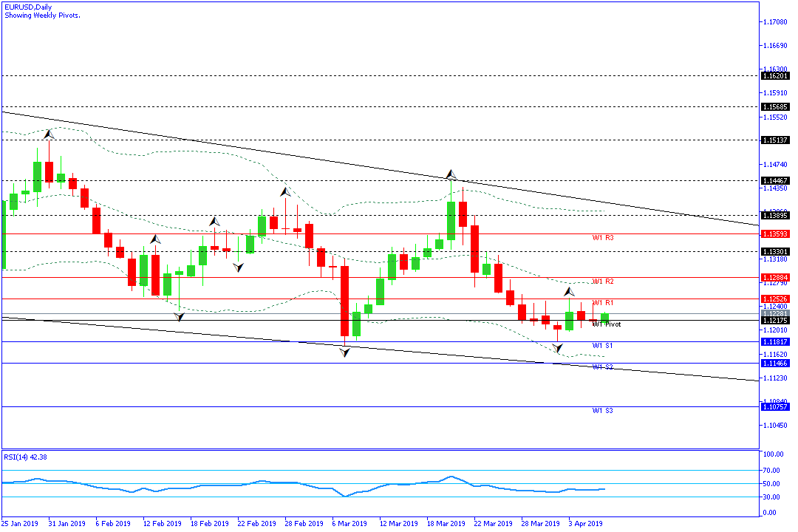Select the down fractal arrow near 22 Feb
The height and width of the screenshot is (532, 798).
[238, 267]
